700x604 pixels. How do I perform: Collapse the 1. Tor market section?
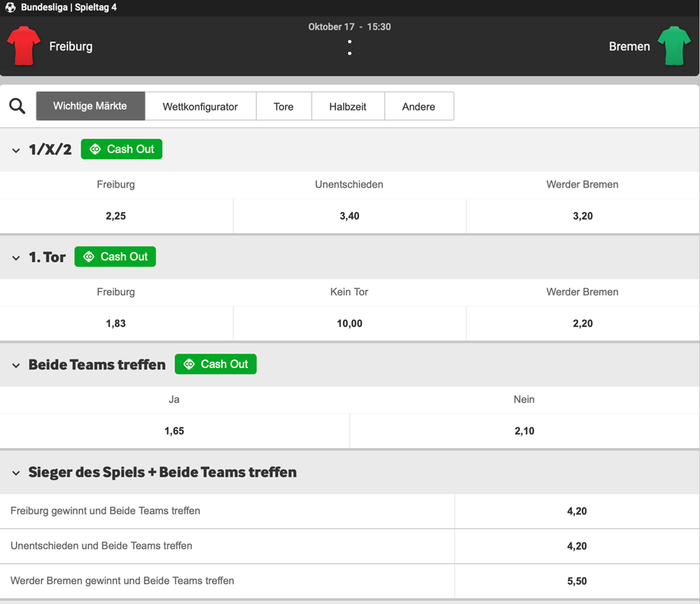(15, 257)
